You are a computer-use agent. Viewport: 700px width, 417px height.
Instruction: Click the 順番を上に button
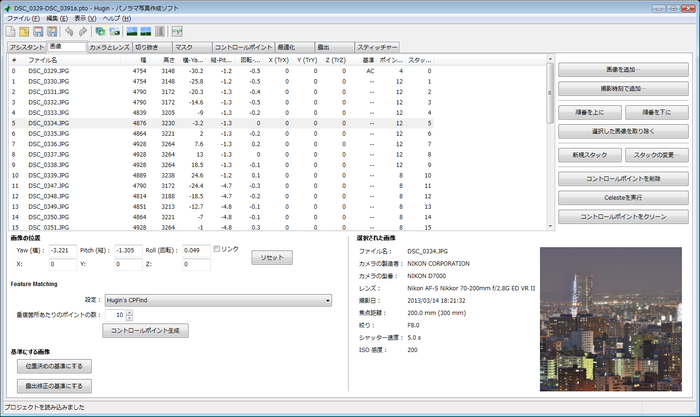[590, 113]
